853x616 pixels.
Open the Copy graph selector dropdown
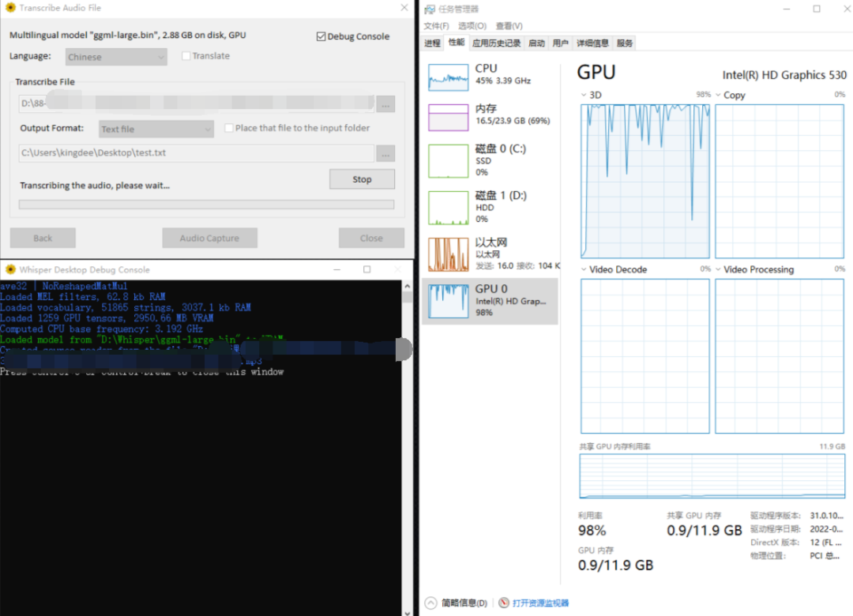click(718, 95)
